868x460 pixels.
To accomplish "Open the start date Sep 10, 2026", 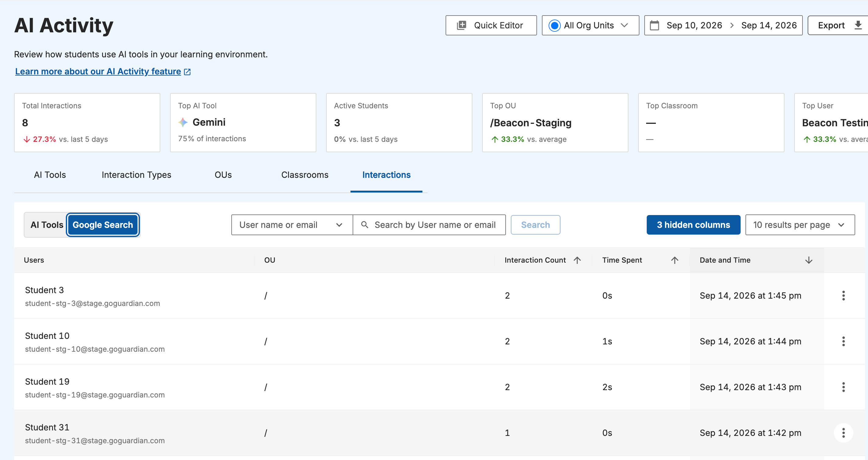I will [x=694, y=25].
